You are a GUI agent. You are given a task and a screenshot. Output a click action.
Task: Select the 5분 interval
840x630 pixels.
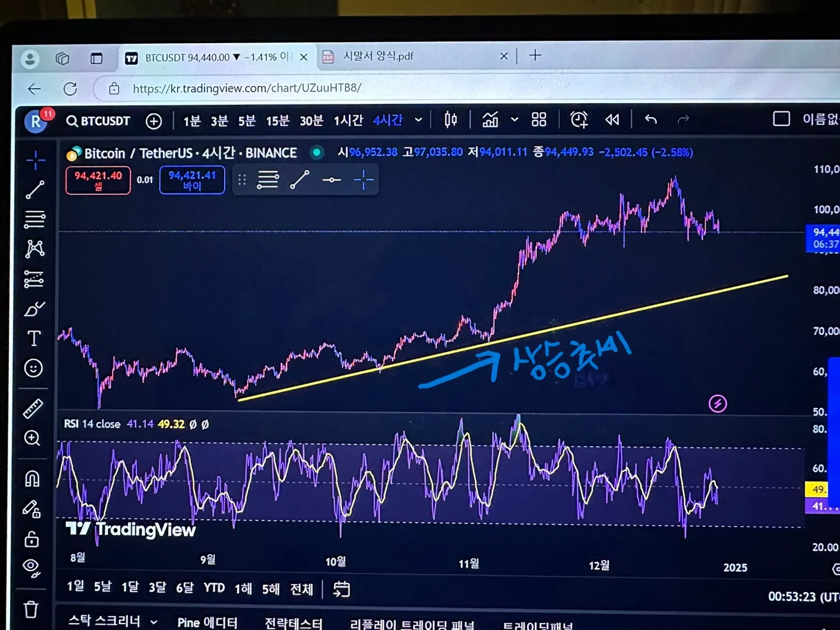247,121
